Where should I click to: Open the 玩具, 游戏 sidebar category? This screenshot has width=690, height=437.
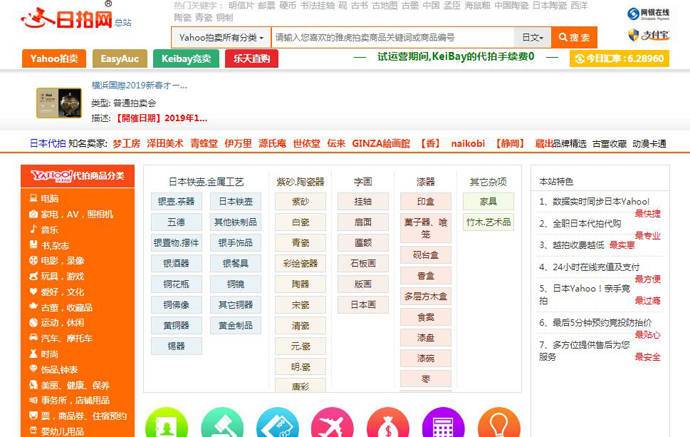(56, 276)
